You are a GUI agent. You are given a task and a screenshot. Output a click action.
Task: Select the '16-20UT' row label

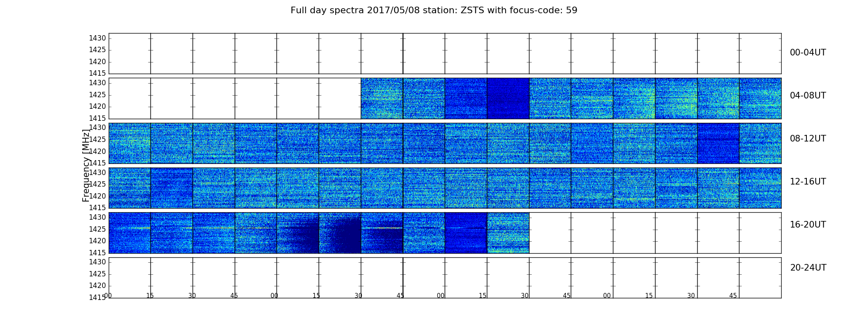click(x=808, y=225)
